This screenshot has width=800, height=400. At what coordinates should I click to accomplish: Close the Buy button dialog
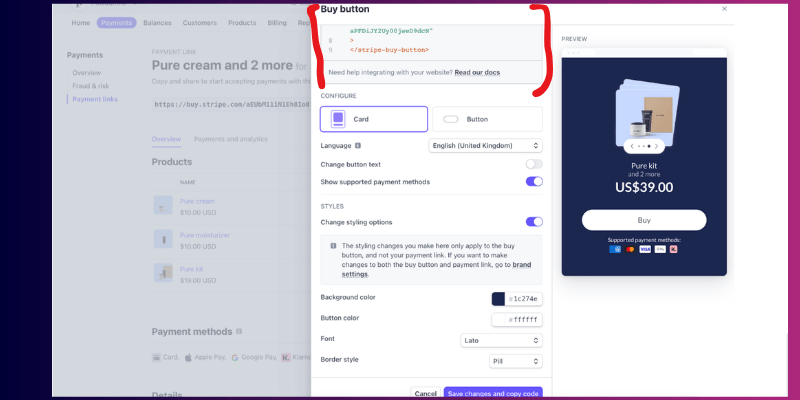(724, 8)
